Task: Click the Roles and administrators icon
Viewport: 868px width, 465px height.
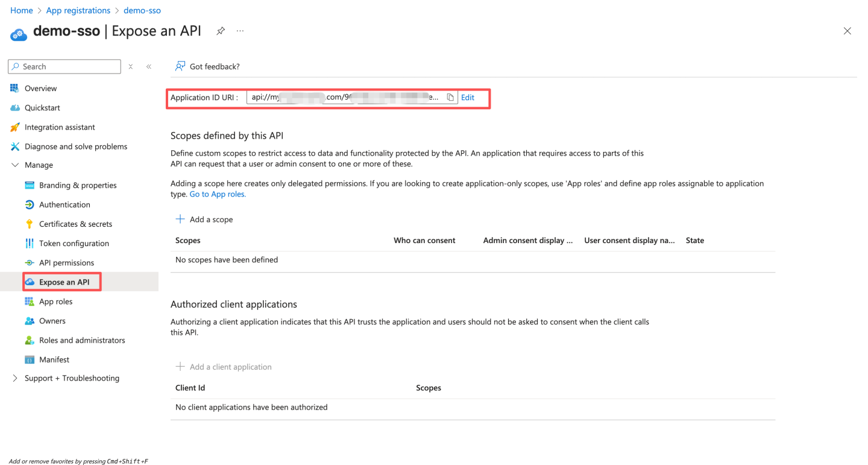Action: (30, 340)
